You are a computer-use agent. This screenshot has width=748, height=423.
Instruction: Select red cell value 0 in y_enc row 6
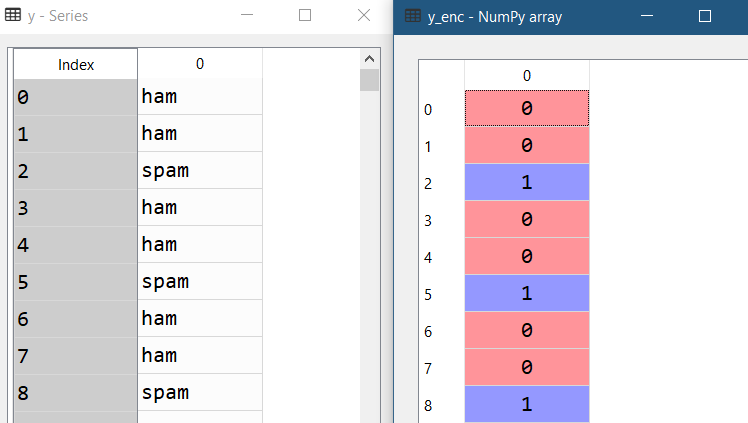click(x=527, y=330)
